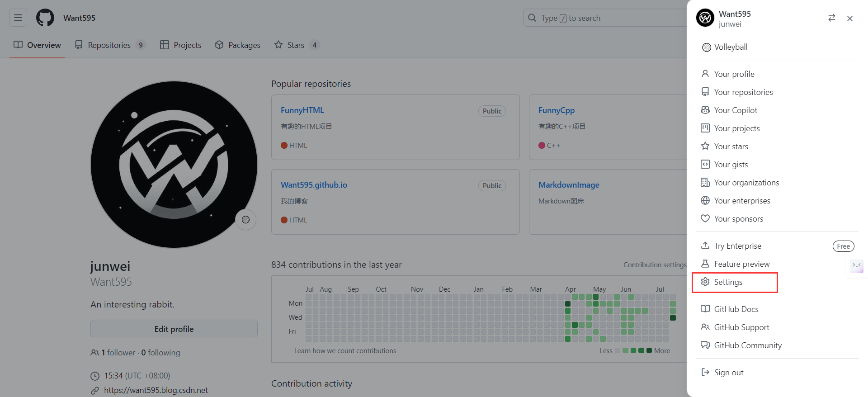Open Your profile menu item
This screenshot has height=397, width=868.
pyautogui.click(x=778, y=74)
